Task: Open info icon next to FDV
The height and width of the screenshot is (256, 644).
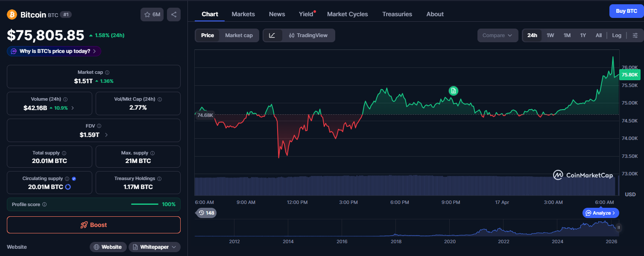Action: click(99, 126)
